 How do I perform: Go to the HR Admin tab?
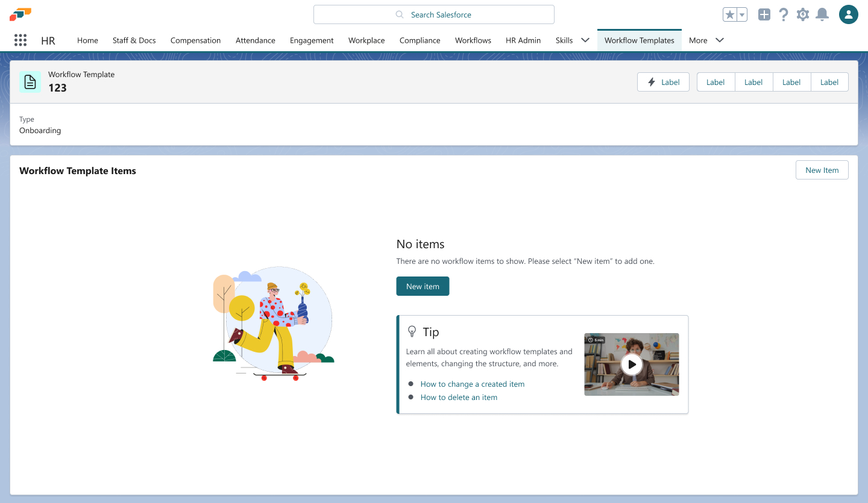click(523, 40)
